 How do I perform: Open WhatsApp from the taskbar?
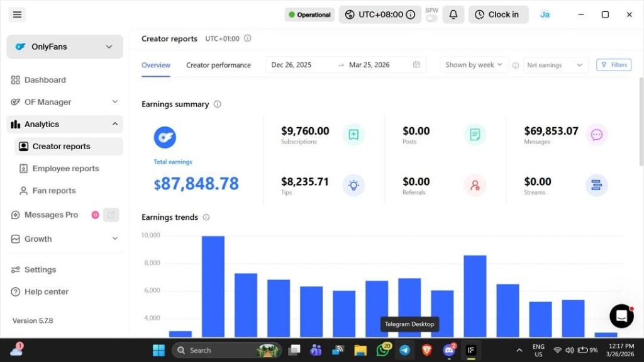(383, 350)
